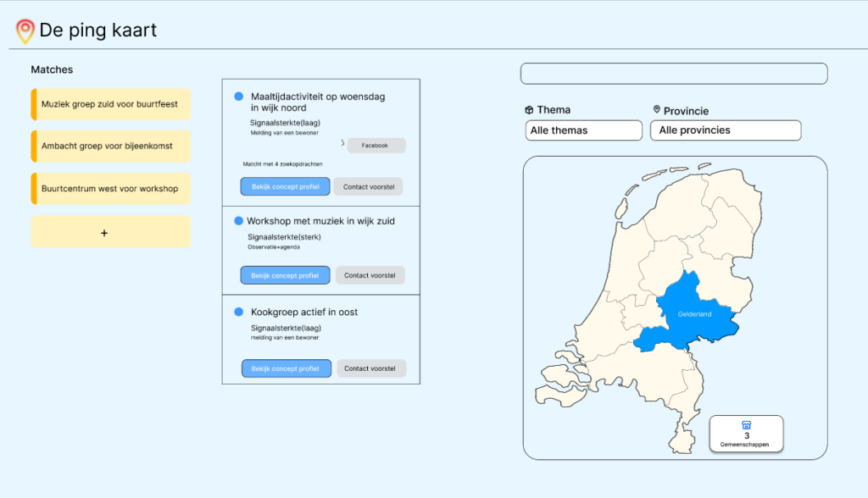Expand the chevron next to Facebook
Image resolution: width=868 pixels, height=498 pixels.
tap(342, 145)
